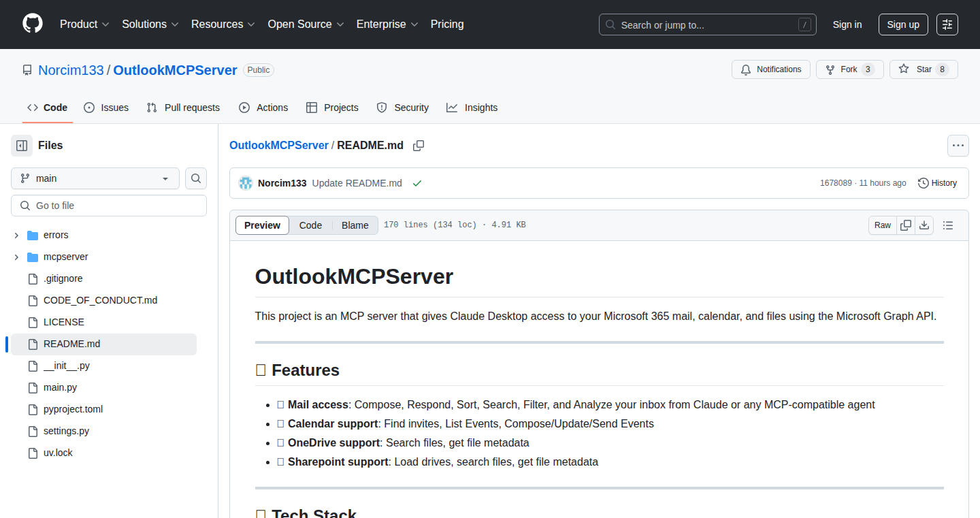Expand the mcpserver folder chevron
This screenshot has height=518, width=980.
[16, 257]
